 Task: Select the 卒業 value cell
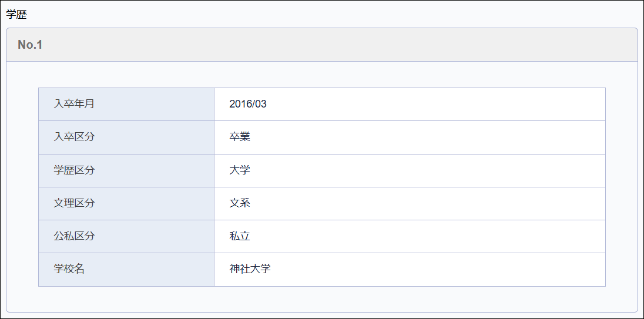click(x=240, y=137)
